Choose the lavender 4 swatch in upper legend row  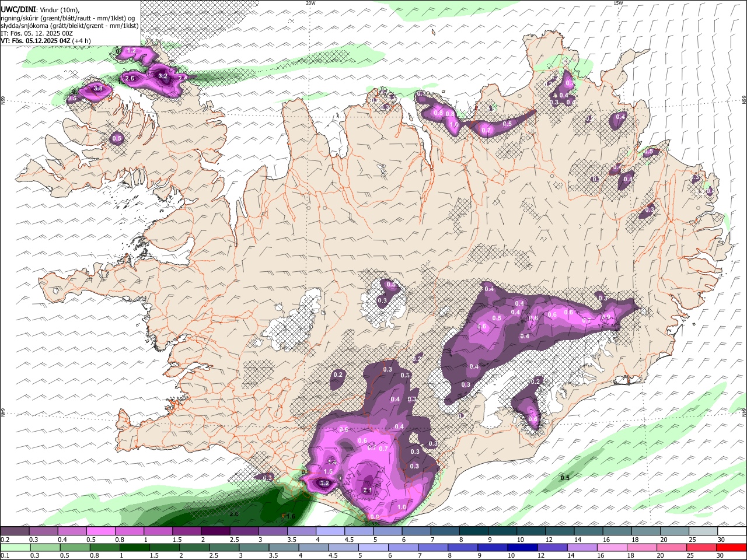pos(330,531)
